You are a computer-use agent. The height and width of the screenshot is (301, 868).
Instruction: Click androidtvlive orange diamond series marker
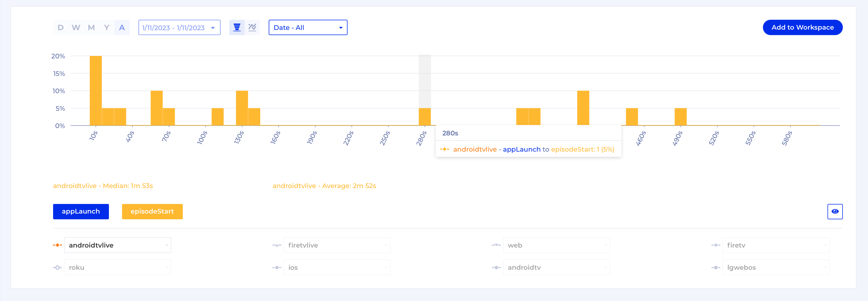[57, 245]
